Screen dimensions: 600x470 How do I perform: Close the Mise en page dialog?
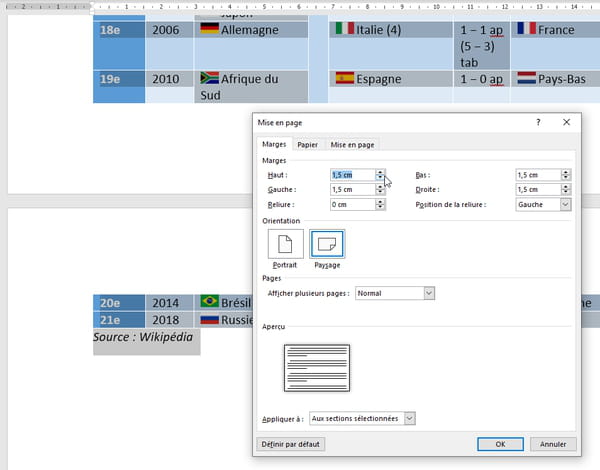pos(566,122)
